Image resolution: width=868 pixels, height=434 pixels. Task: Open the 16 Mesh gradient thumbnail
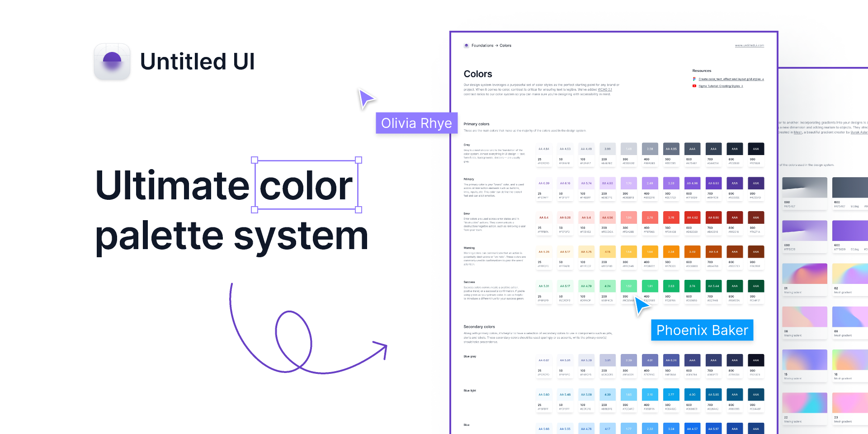click(x=850, y=360)
